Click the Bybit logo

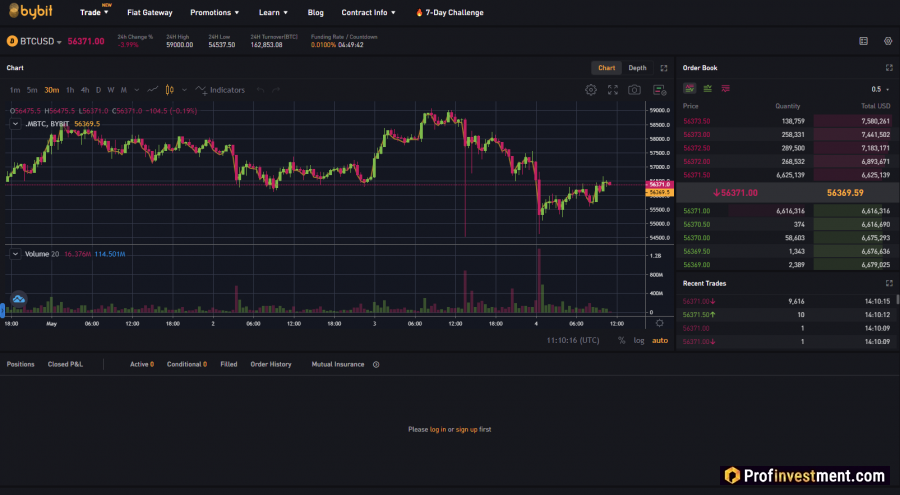coord(31,11)
